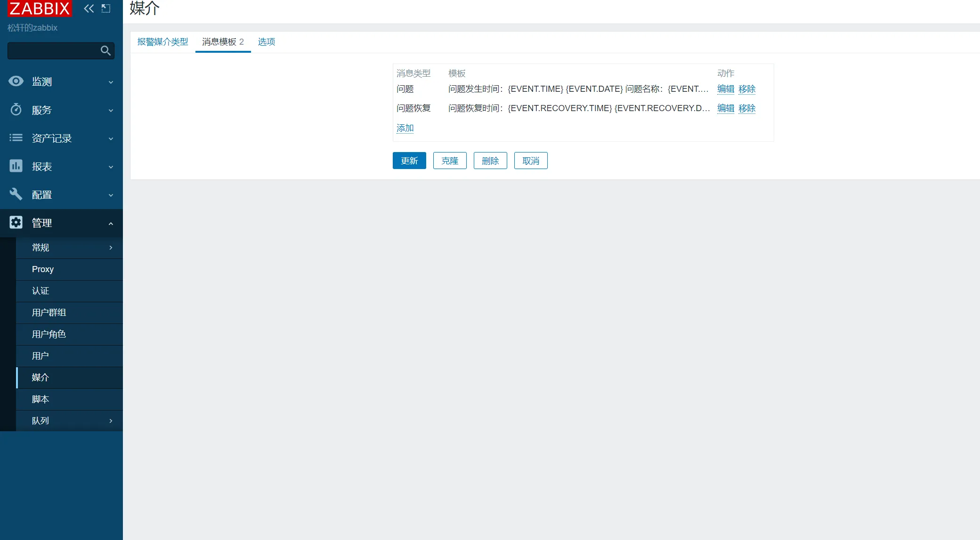This screenshot has height=540, width=980.
Task: Expand the 配置 menu chevron
Action: tap(111, 195)
